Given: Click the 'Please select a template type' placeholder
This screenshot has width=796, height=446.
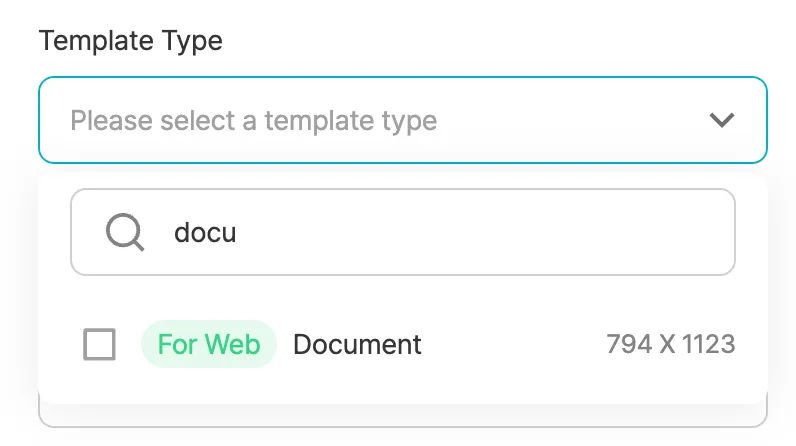Looking at the screenshot, I should pyautogui.click(x=253, y=121).
